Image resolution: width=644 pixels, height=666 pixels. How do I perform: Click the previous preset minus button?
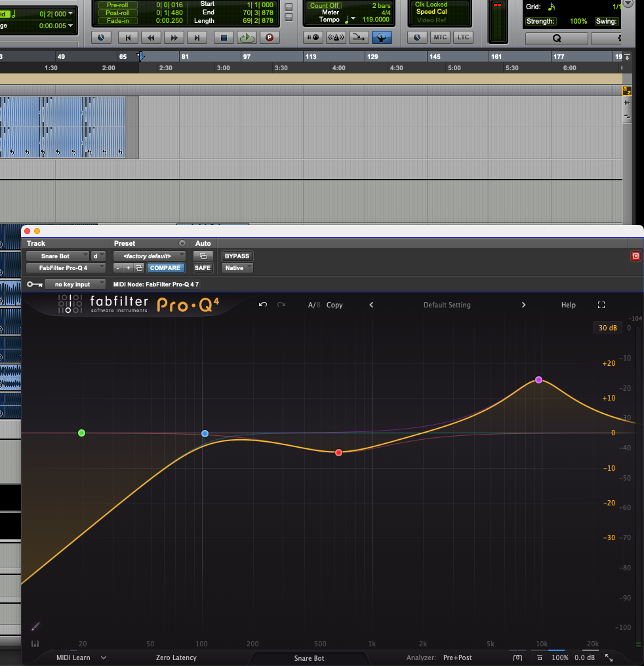point(117,268)
